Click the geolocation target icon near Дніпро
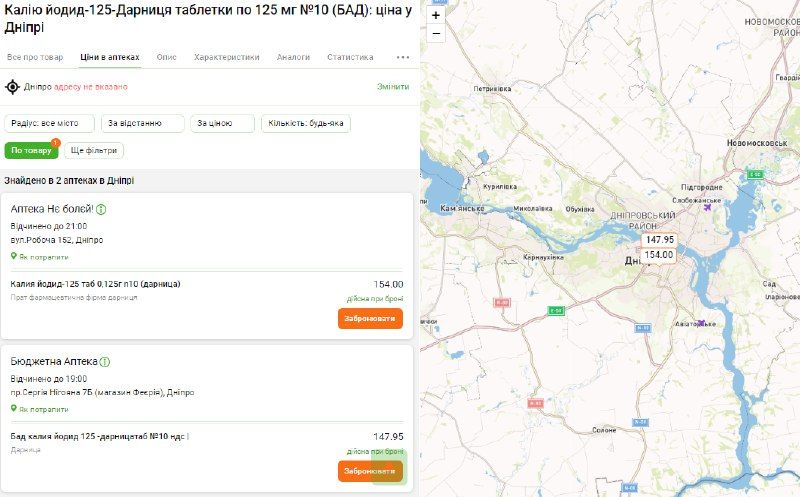 tap(13, 87)
